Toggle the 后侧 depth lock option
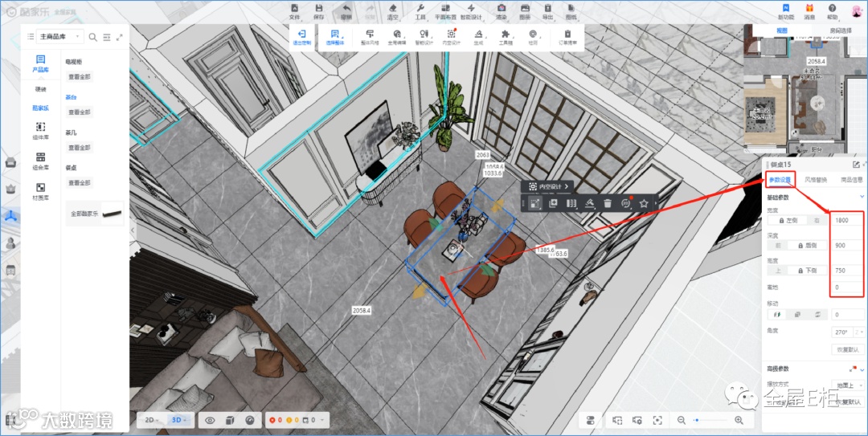 (808, 245)
